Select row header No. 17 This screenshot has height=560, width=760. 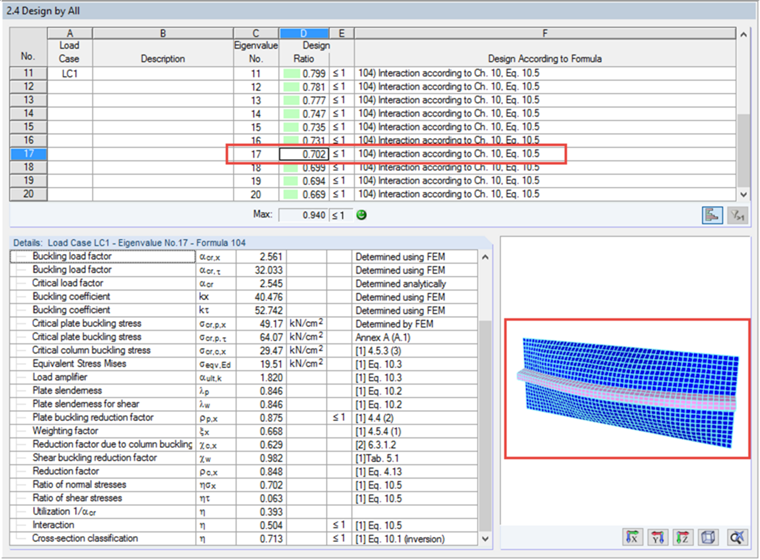click(x=29, y=154)
